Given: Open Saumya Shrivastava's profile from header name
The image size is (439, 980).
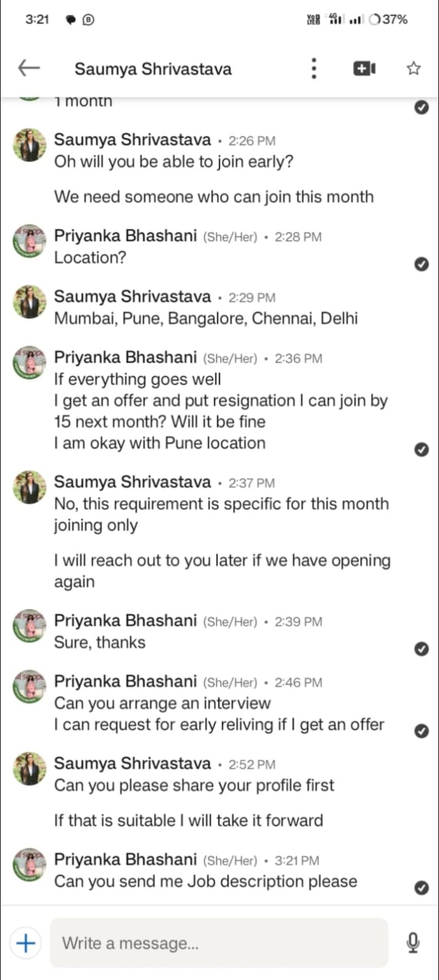Looking at the screenshot, I should pyautogui.click(x=153, y=69).
